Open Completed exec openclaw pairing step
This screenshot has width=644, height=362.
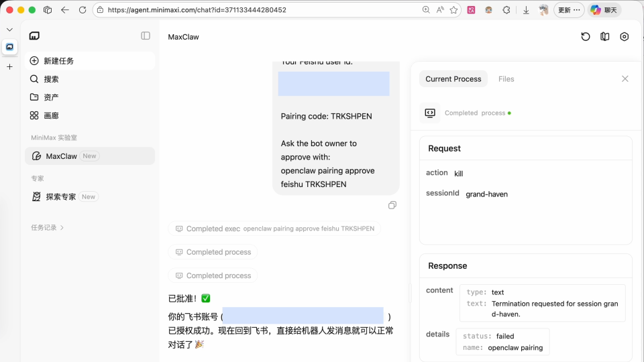point(274,229)
